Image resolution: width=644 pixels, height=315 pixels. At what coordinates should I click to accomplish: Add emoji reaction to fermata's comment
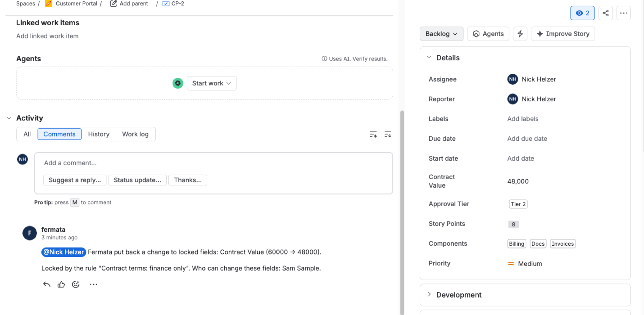tap(76, 284)
